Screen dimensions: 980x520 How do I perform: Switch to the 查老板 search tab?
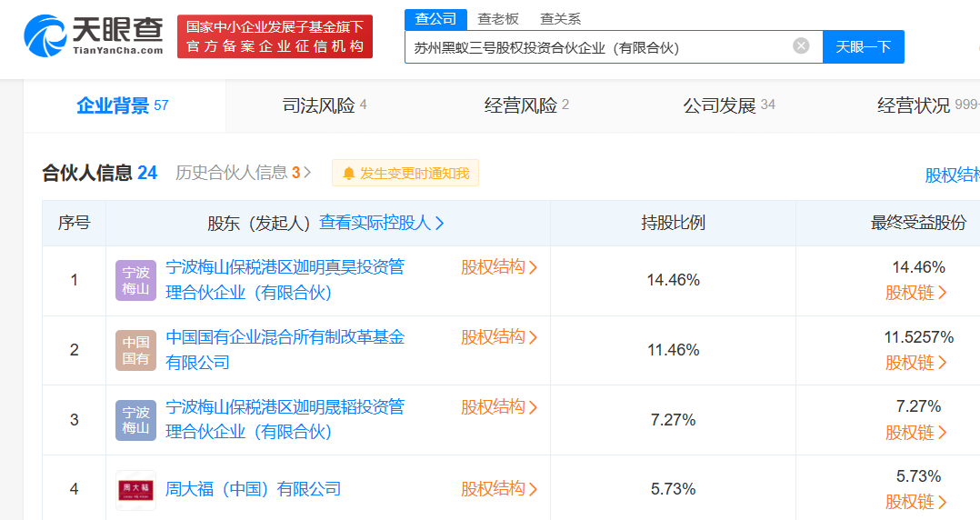coord(498,19)
